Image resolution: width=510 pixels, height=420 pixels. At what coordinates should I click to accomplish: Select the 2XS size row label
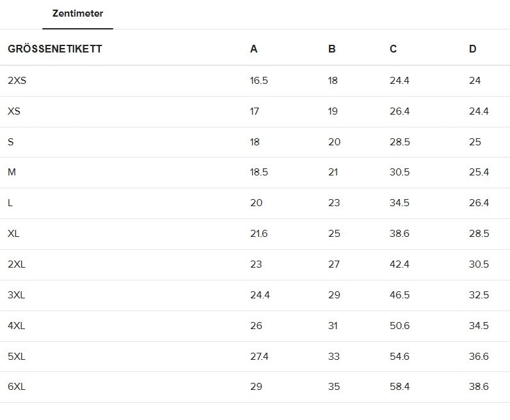click(x=17, y=81)
